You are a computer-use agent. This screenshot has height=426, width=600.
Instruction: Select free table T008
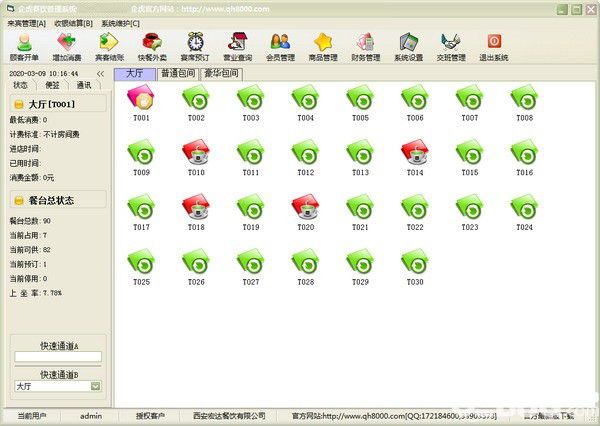coord(524,103)
